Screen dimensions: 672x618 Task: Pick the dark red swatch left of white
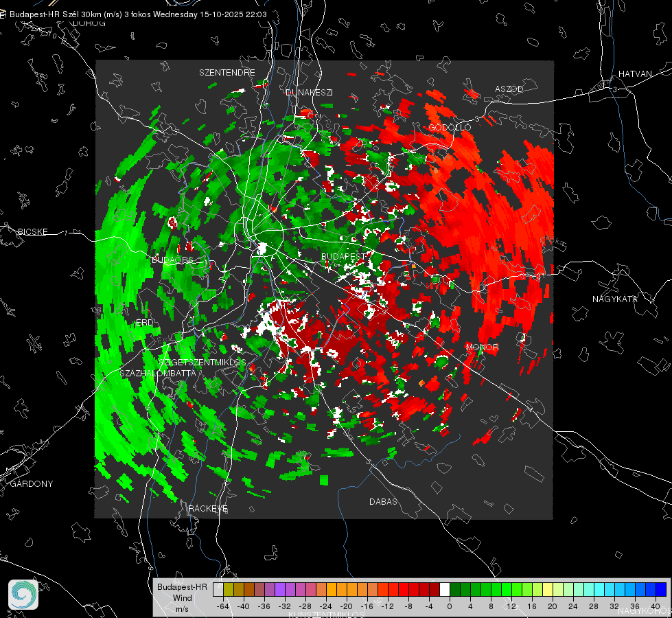click(x=435, y=589)
